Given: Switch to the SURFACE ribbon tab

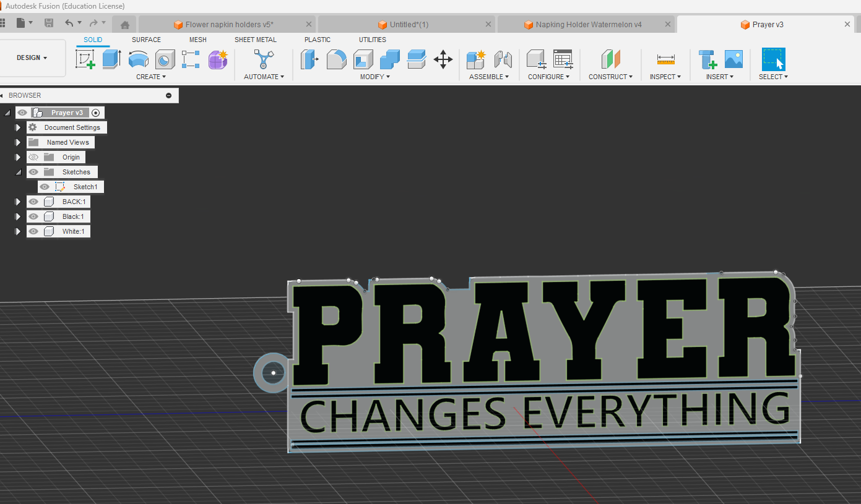Looking at the screenshot, I should tap(146, 40).
